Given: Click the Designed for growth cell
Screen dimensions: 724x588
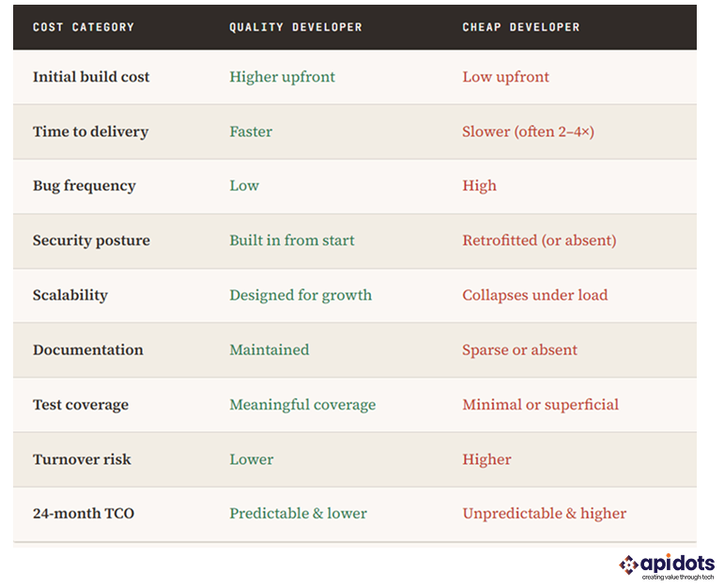Looking at the screenshot, I should [x=300, y=295].
